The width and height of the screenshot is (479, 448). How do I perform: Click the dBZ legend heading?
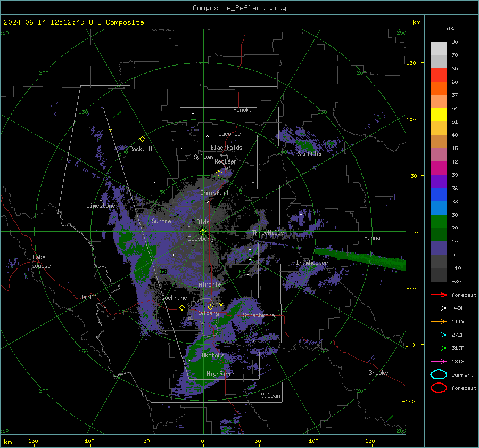tap(451, 28)
